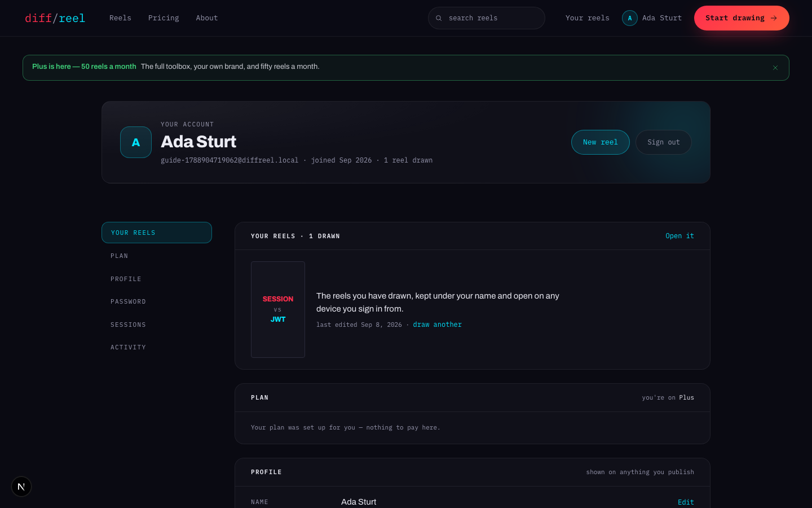Click the 'nothing to pay here' text

pos(403,427)
